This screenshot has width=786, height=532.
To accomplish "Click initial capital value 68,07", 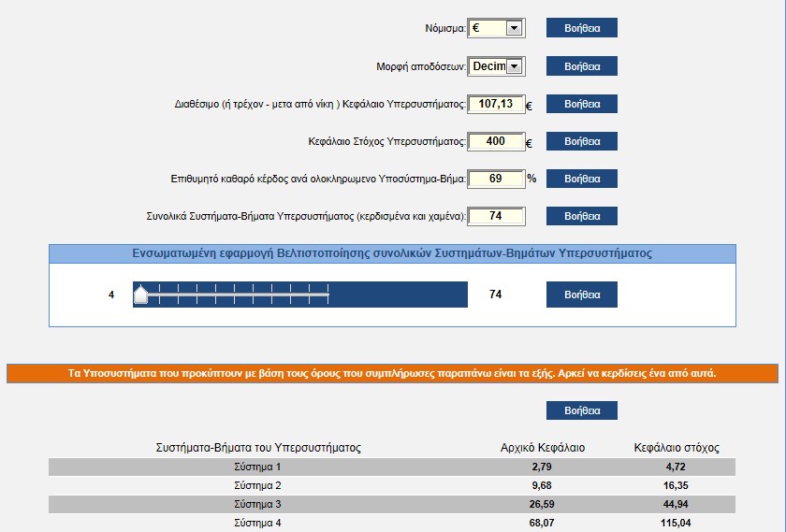I will click(542, 523).
